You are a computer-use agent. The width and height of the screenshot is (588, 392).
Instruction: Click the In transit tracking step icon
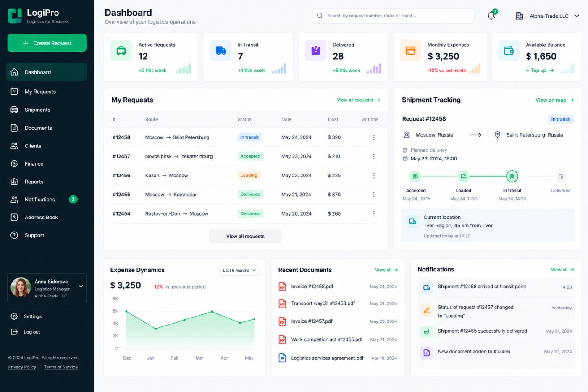512,176
